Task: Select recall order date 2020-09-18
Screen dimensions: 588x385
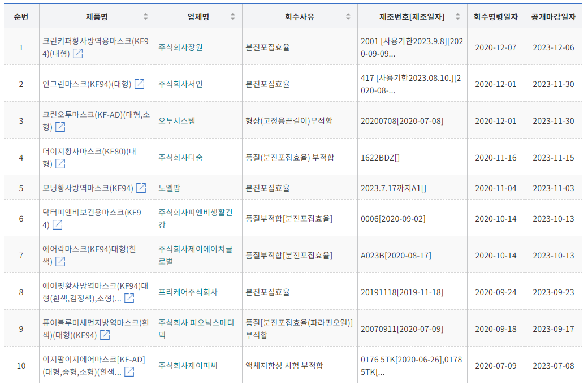Action: pos(496,329)
